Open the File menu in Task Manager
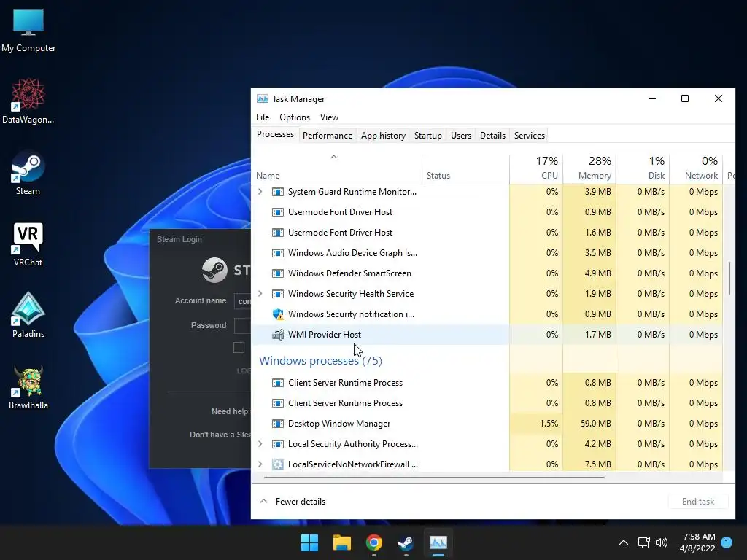 [263, 117]
